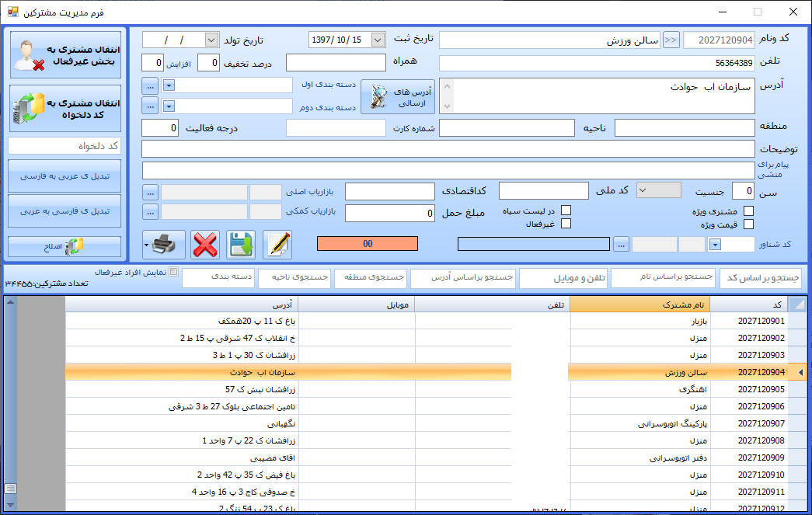
Task: Click تبدیل ی عربی به فارسی button
Action: coord(65,176)
